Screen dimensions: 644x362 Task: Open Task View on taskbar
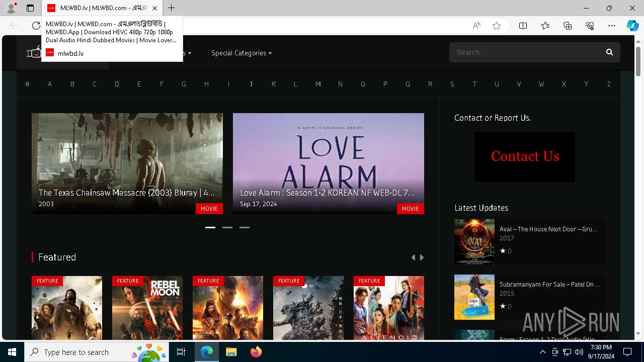point(181,352)
